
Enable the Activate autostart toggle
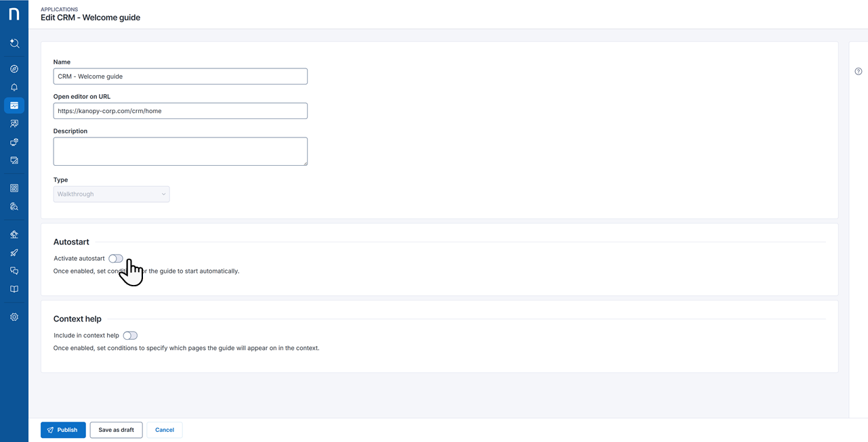(116, 259)
